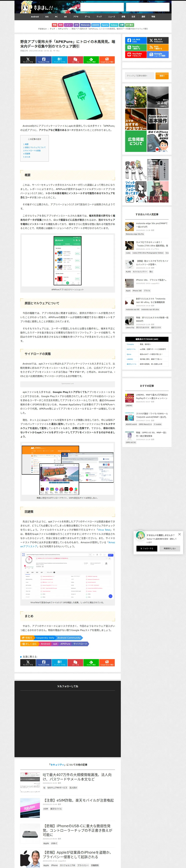Bookmark with Hatena B! in top bar

[x=59, y=60]
